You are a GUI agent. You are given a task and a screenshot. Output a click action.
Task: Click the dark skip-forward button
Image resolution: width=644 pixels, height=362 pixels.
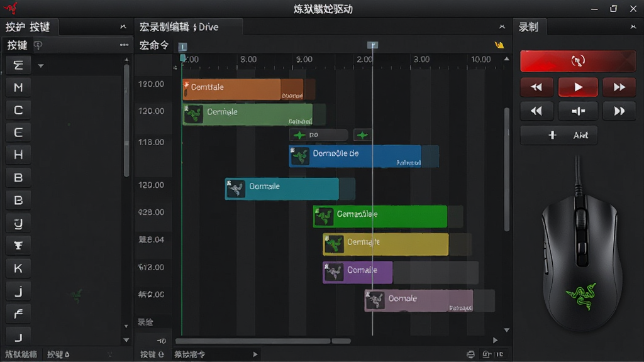pyautogui.click(x=619, y=111)
